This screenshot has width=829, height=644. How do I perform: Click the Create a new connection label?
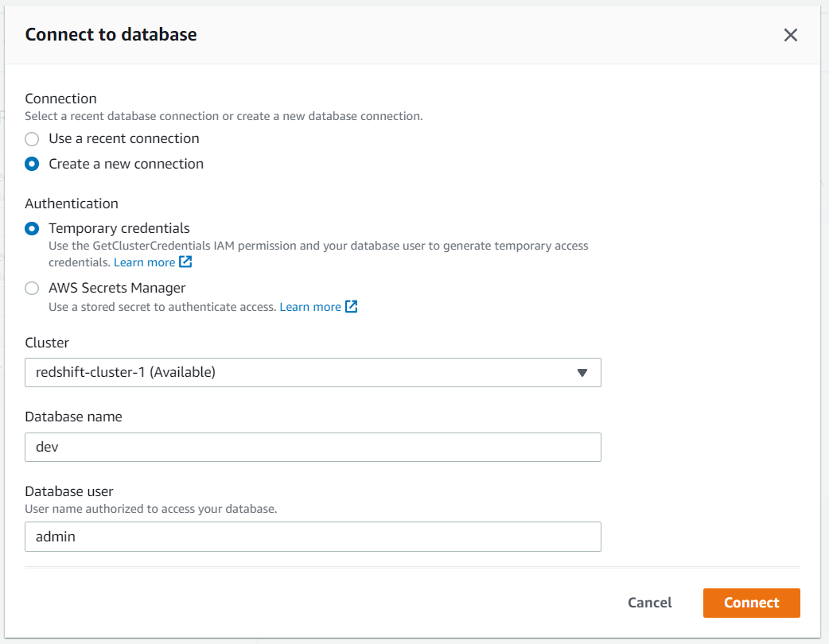click(126, 165)
